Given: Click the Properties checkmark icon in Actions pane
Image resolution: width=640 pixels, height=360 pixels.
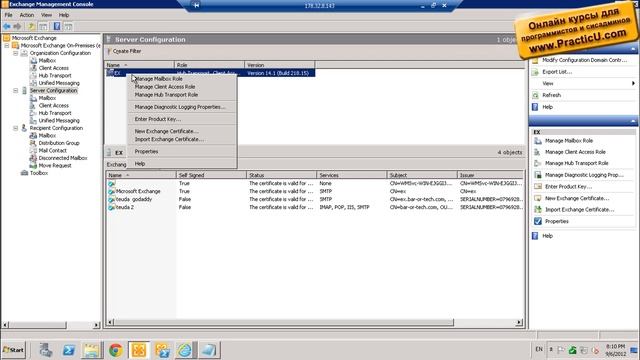Looking at the screenshot, I should click(538, 221).
